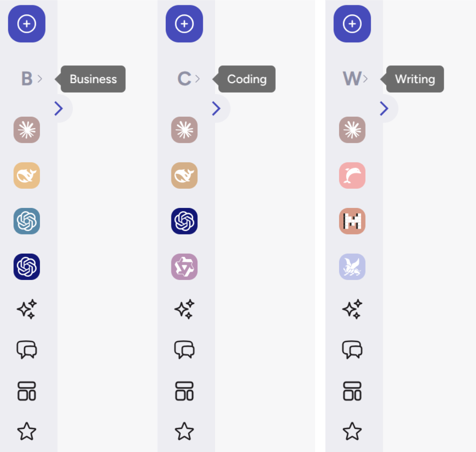This screenshot has height=452, width=476.
Task: Select the DeepSeek whale icon in Business sidebar
Action: [27, 175]
